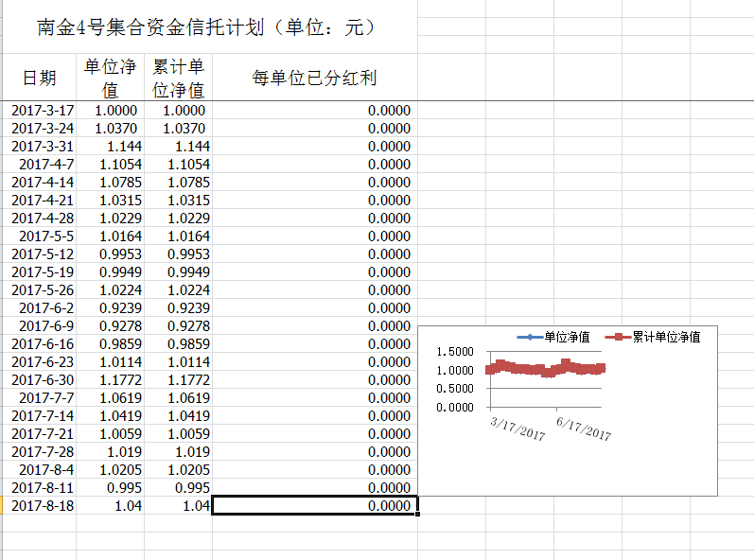Click the dividend cell in the 2017-5-5 row
This screenshot has width=754, height=560.
pyautogui.click(x=314, y=236)
